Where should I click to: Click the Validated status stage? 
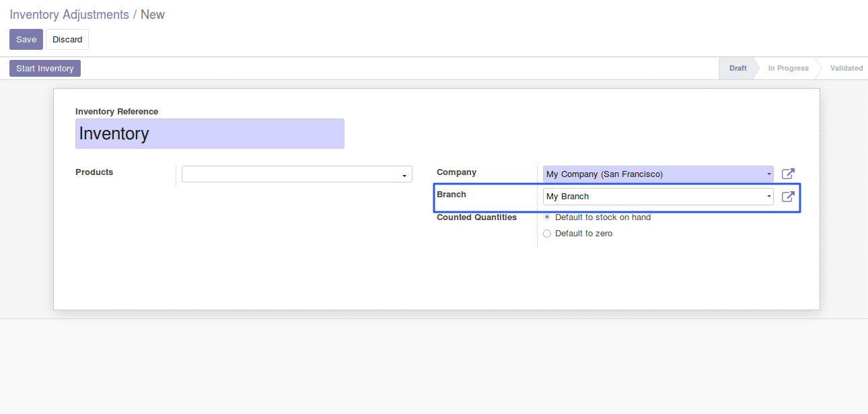tap(846, 68)
